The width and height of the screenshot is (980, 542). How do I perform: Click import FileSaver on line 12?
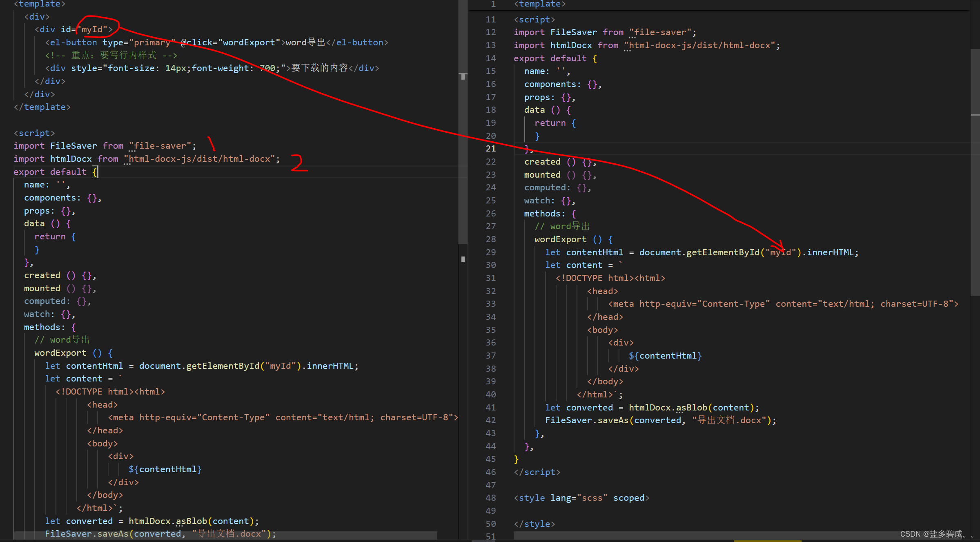[x=605, y=32]
